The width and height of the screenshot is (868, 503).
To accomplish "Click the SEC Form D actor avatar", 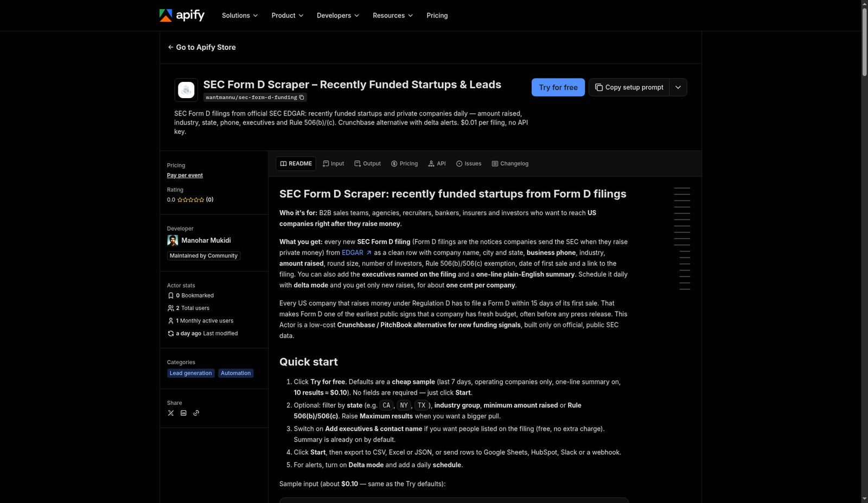I will pyautogui.click(x=186, y=90).
